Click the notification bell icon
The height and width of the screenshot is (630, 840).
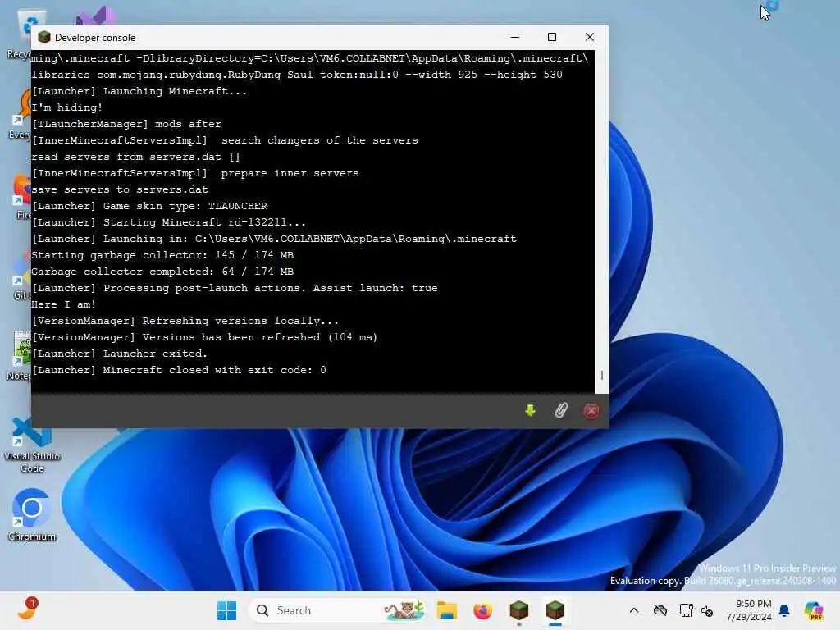[784, 610]
